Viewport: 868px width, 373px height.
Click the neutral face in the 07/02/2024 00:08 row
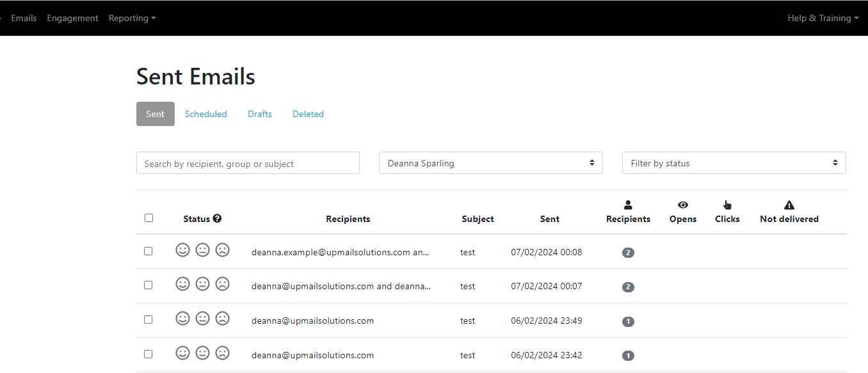point(202,250)
